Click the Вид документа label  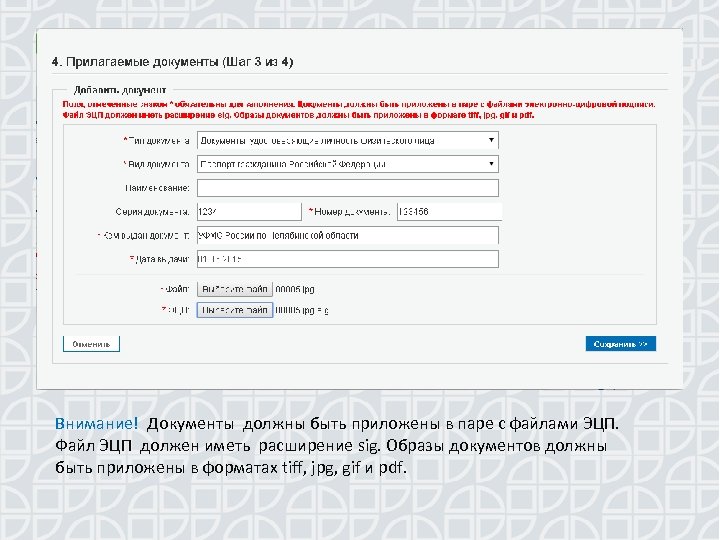(156, 164)
